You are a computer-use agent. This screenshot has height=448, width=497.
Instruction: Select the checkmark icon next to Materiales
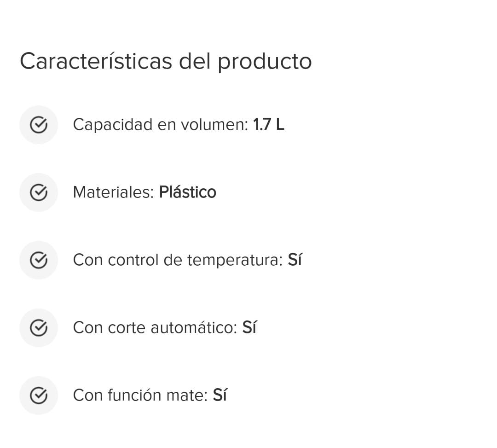pyautogui.click(x=39, y=192)
